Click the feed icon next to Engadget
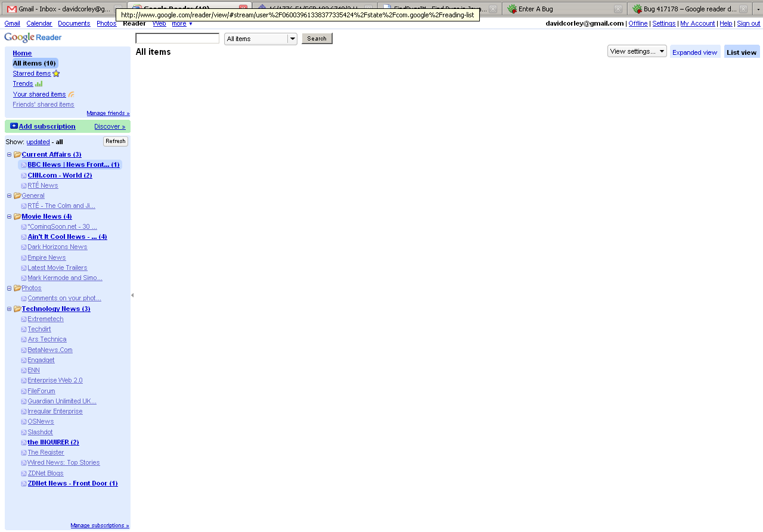This screenshot has width=763, height=532. point(24,360)
